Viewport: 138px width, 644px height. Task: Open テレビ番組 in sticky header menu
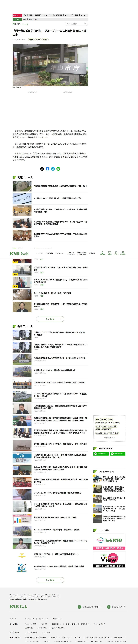click(49, 253)
